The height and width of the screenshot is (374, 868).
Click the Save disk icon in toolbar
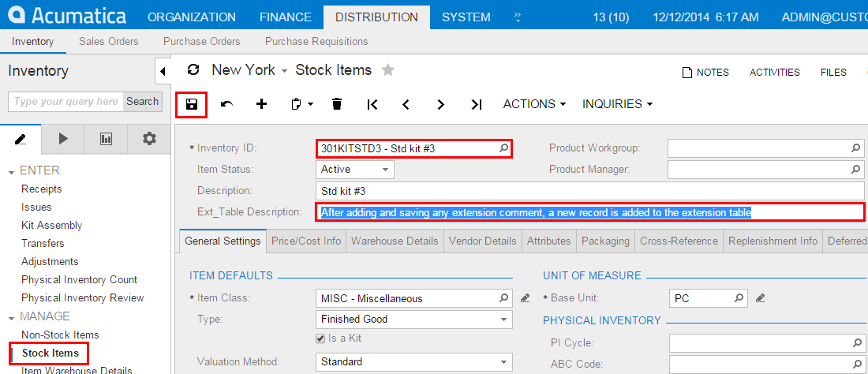[x=191, y=104]
